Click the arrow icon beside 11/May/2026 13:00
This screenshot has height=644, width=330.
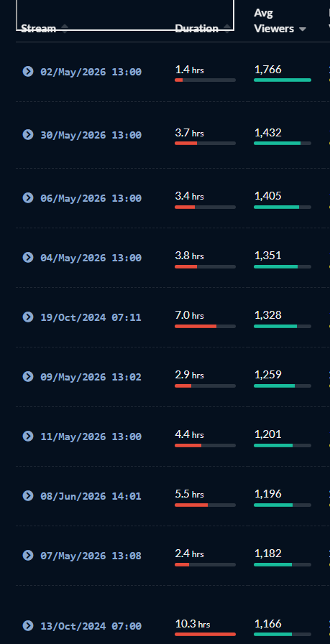click(x=27, y=437)
